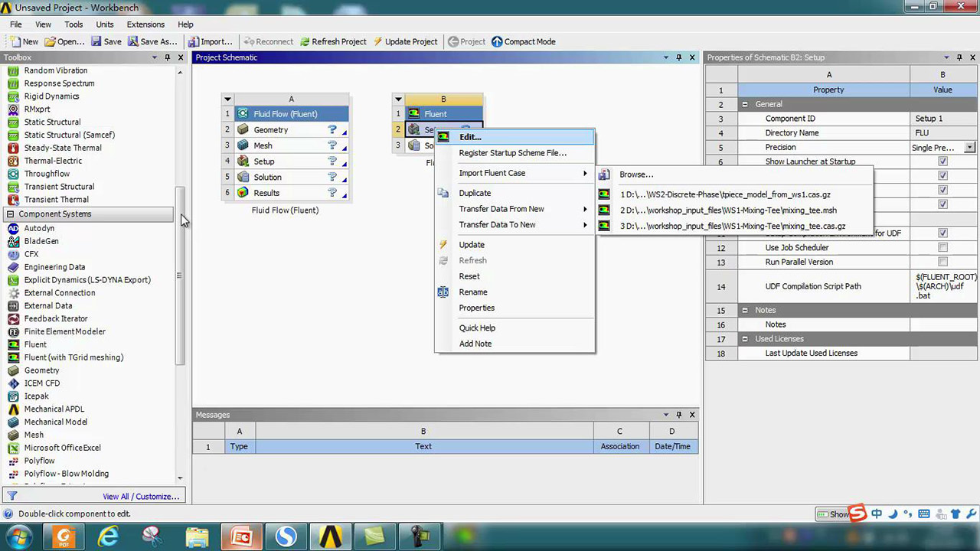This screenshot has height=551, width=980.
Task: Click the Notes value input cell
Action: [945, 324]
